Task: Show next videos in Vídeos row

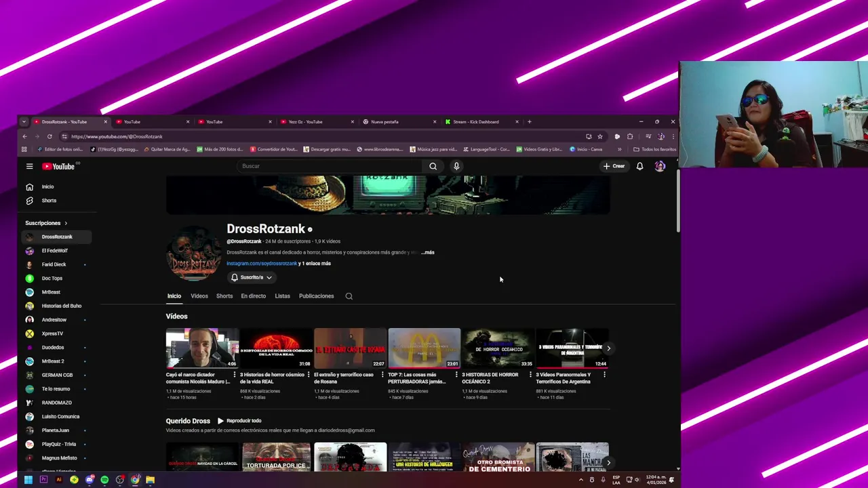Action: [x=608, y=348]
